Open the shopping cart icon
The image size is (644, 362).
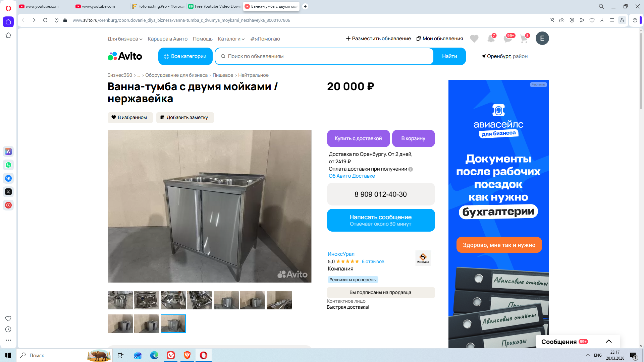pyautogui.click(x=524, y=39)
